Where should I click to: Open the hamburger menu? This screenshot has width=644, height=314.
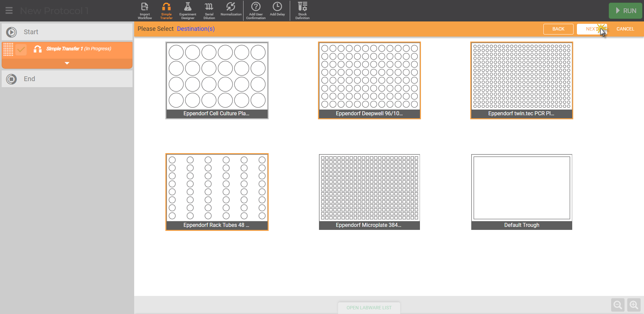click(9, 11)
